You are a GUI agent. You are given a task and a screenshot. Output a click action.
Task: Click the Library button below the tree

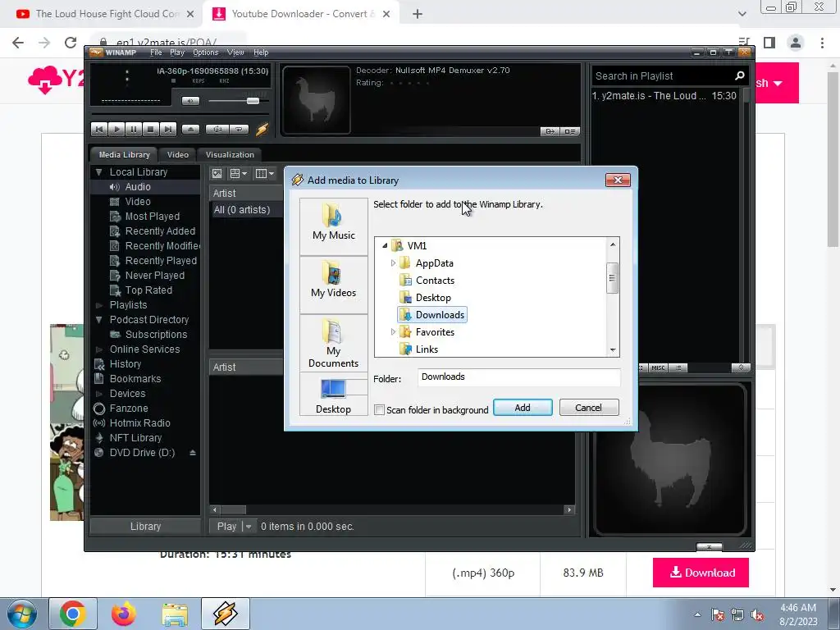145,527
